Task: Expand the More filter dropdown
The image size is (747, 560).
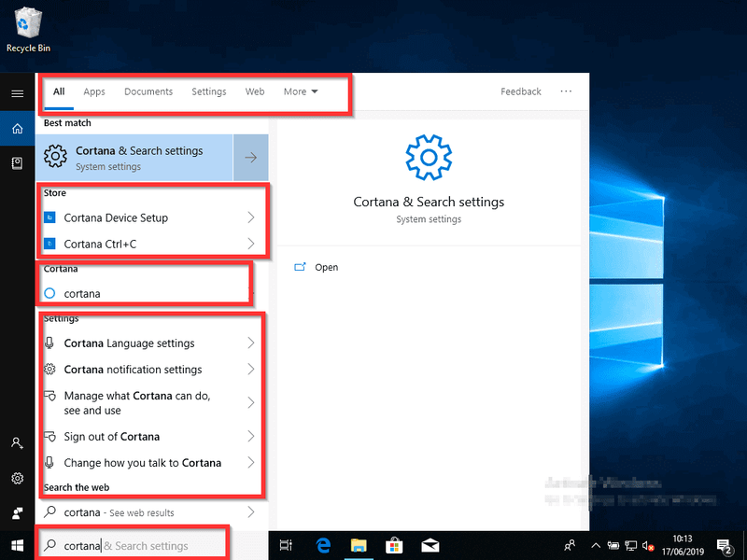Action: 301,91
